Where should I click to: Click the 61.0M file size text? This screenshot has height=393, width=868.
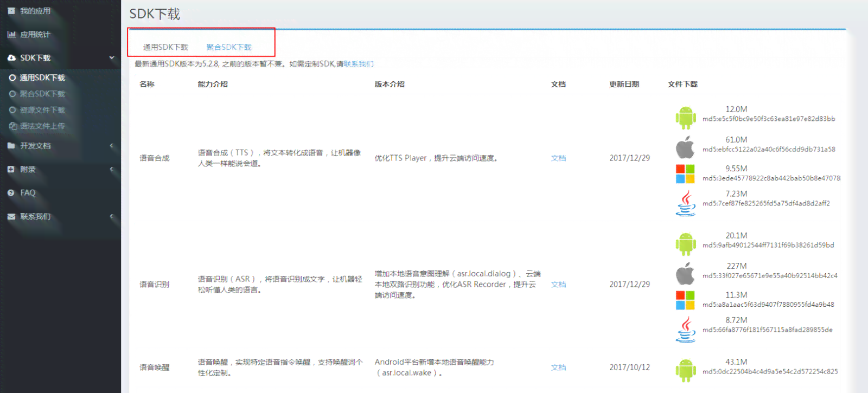click(x=736, y=140)
